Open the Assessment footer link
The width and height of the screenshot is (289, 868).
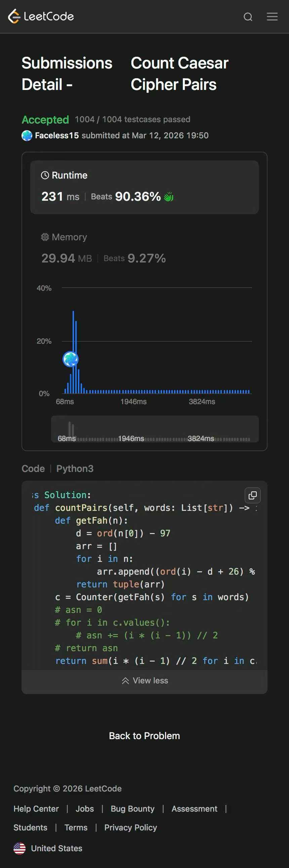pyautogui.click(x=195, y=809)
